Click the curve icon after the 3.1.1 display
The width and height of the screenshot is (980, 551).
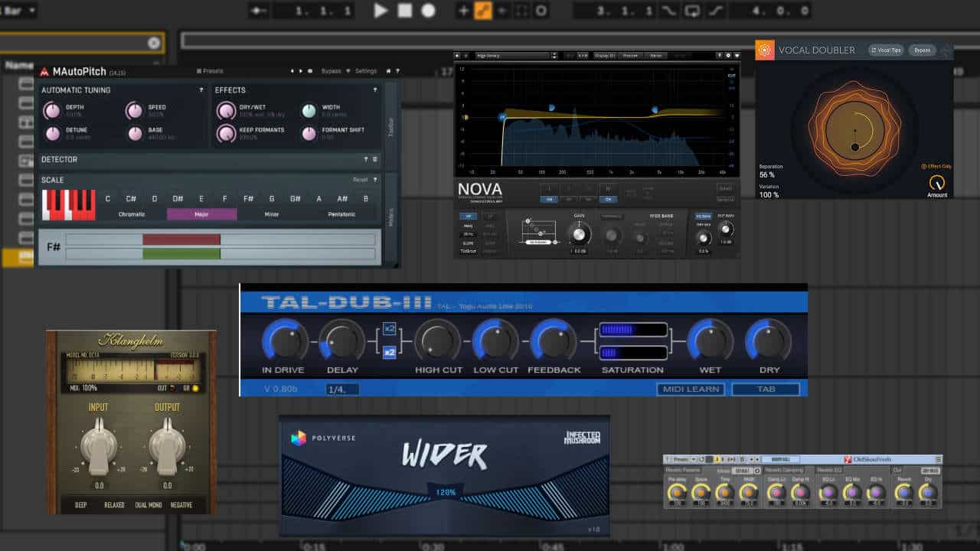pos(669,11)
